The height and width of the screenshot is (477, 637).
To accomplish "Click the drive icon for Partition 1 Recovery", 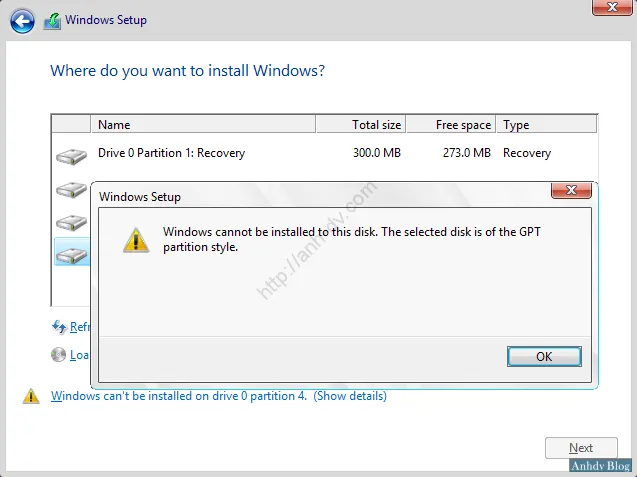I will [x=71, y=155].
